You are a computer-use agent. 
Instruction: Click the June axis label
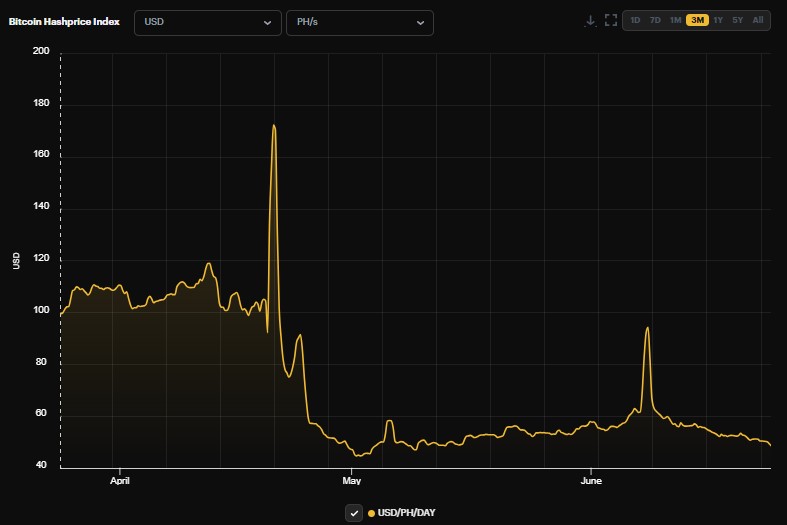point(591,481)
